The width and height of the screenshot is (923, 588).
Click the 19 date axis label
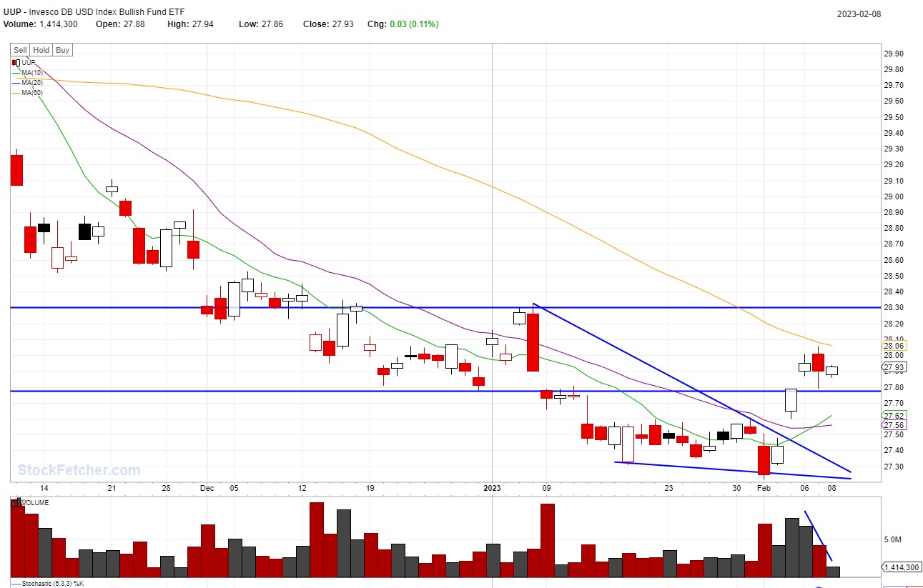(370, 489)
